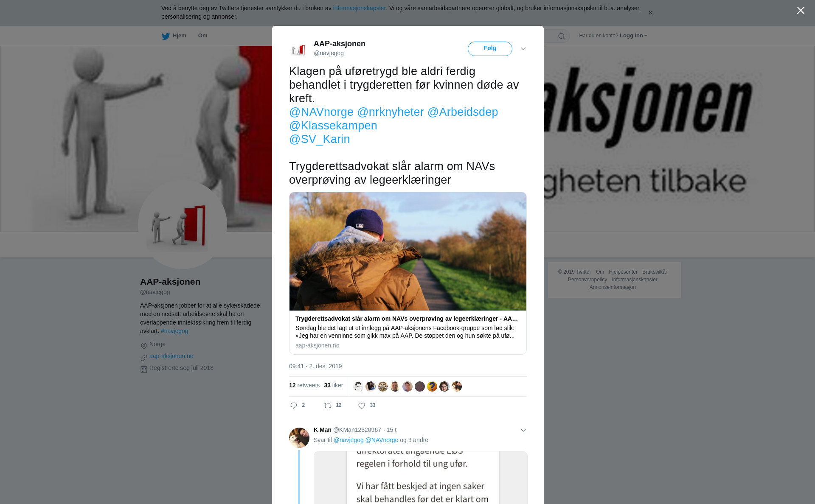Open the article card hiker image
815x504 pixels.
(x=408, y=251)
